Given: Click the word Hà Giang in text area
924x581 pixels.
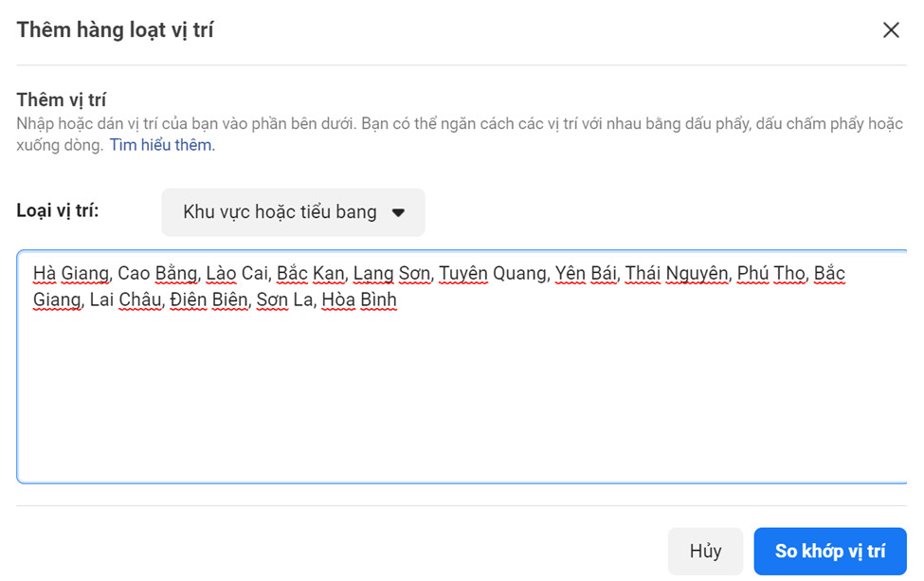Looking at the screenshot, I should (x=71, y=273).
